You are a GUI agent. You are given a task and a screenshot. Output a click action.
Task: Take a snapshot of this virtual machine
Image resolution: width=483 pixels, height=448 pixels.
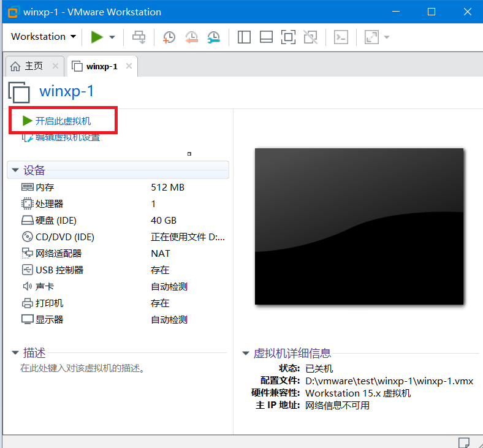[169, 37]
